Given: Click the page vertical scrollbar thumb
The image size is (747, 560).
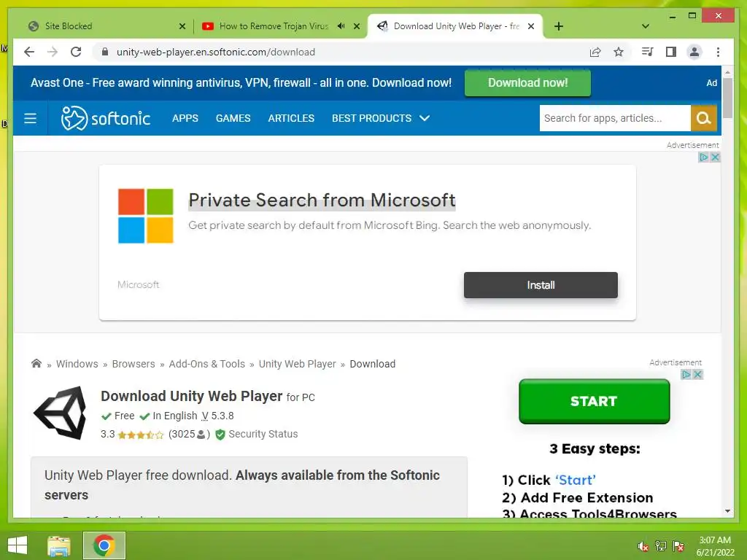Looking at the screenshot, I should coord(727,98).
